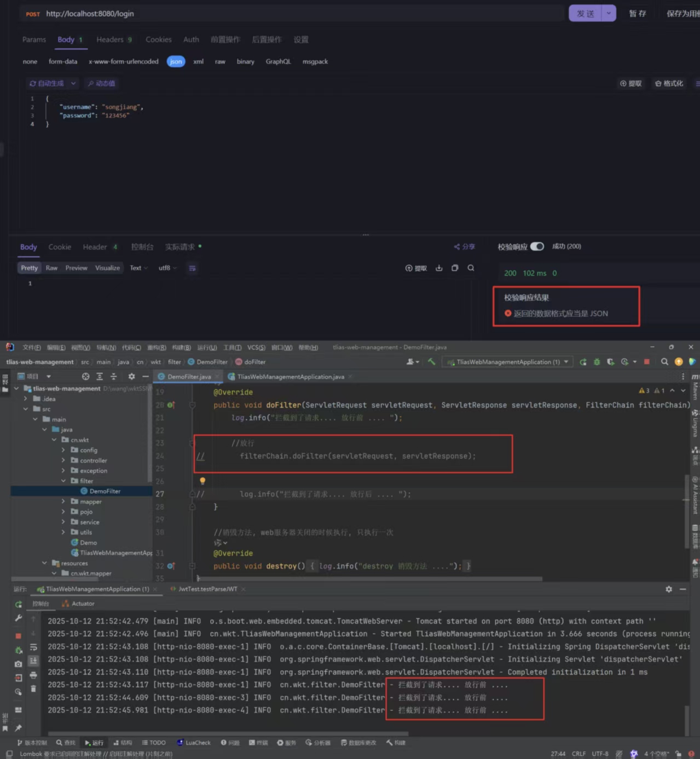Viewport: 700px width, 759px height.
Task: Click the download response icon
Action: [439, 268]
